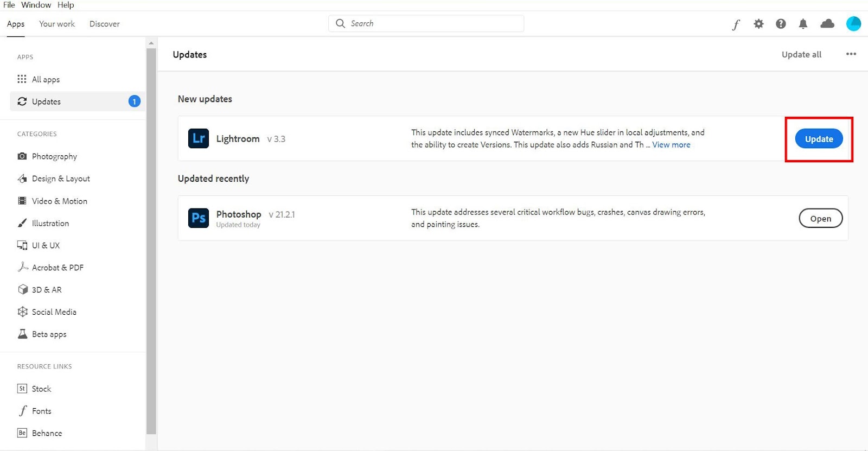Click the Photography camera icon

(22, 156)
